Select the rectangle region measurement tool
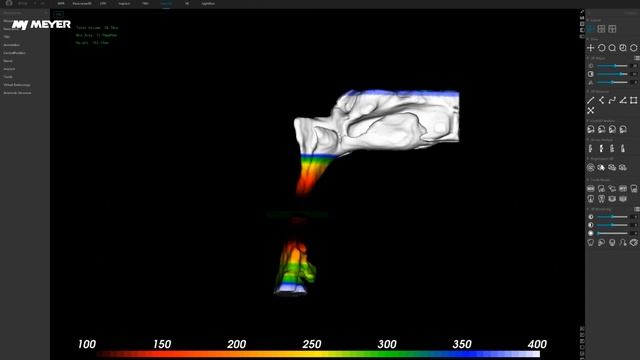 633,100
